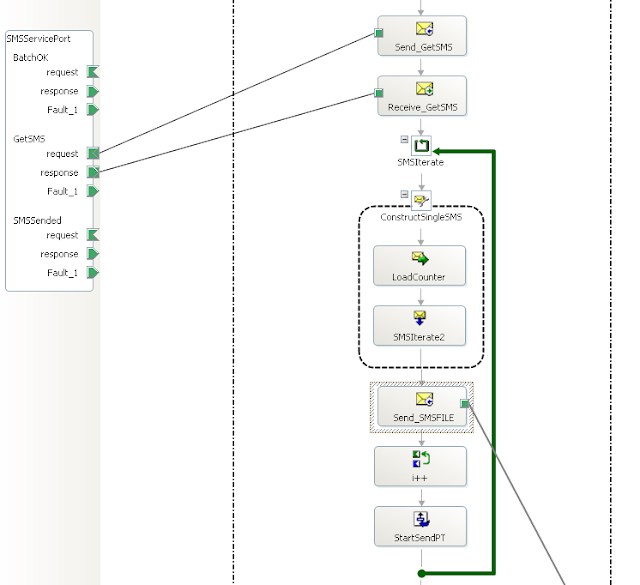The width and height of the screenshot is (640, 585).
Task: Click BatchOK Fault_1 port connector
Action: (x=93, y=110)
